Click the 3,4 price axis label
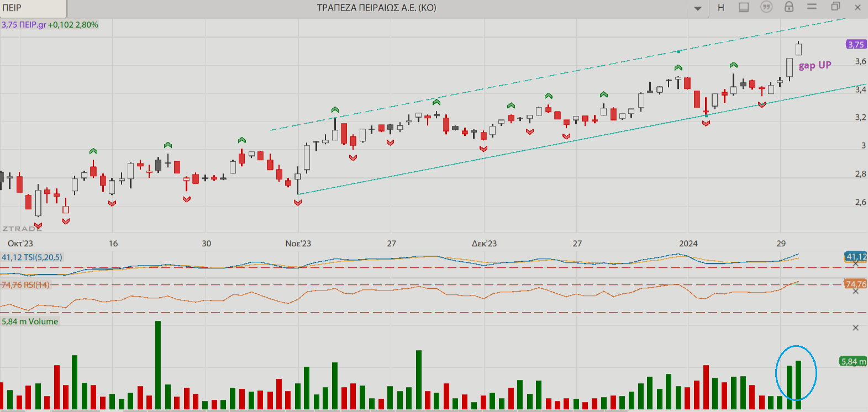868x412 pixels. (860, 89)
